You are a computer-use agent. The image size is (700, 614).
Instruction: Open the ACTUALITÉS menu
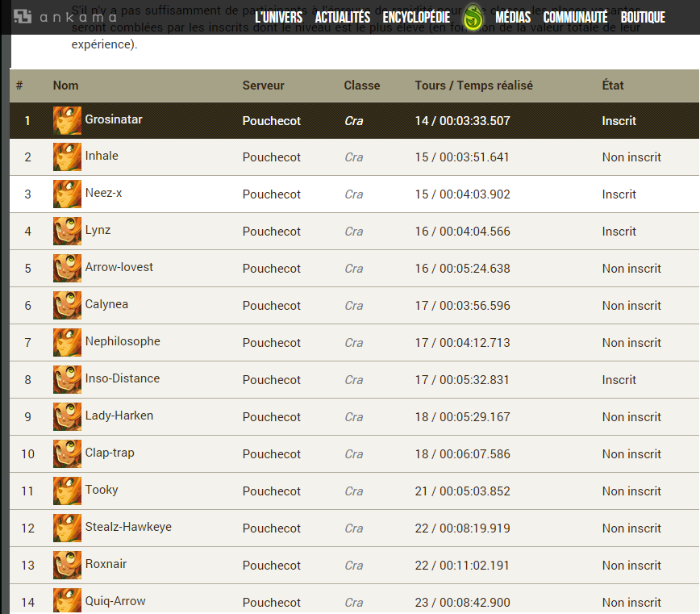tap(343, 18)
